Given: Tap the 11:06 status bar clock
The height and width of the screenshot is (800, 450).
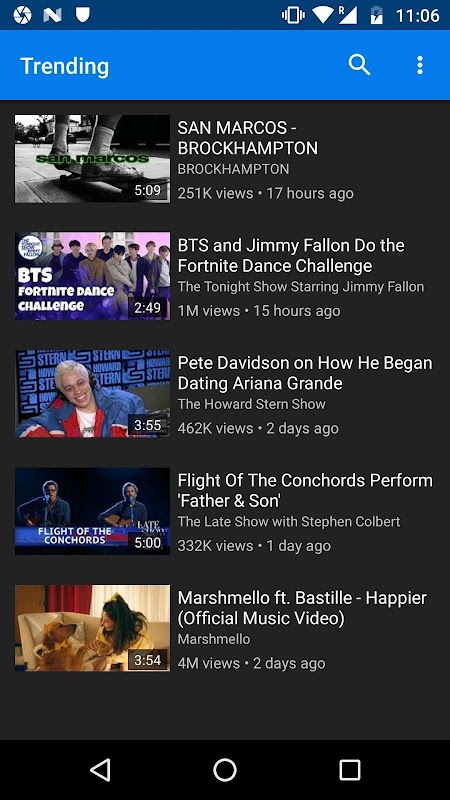Looking at the screenshot, I should click(417, 15).
